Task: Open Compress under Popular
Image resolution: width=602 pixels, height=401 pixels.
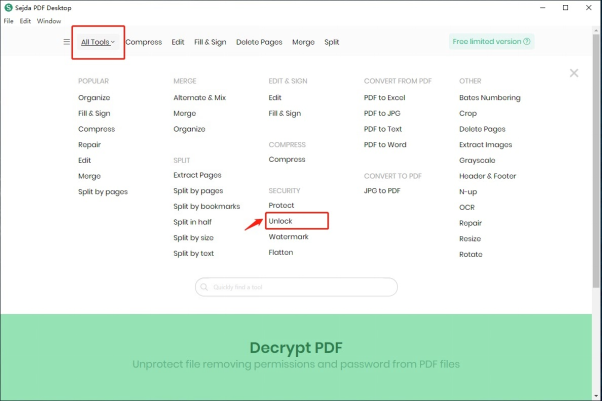Action: (96, 129)
